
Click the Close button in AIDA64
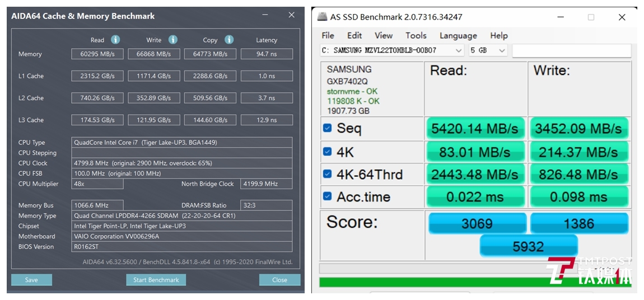click(279, 280)
